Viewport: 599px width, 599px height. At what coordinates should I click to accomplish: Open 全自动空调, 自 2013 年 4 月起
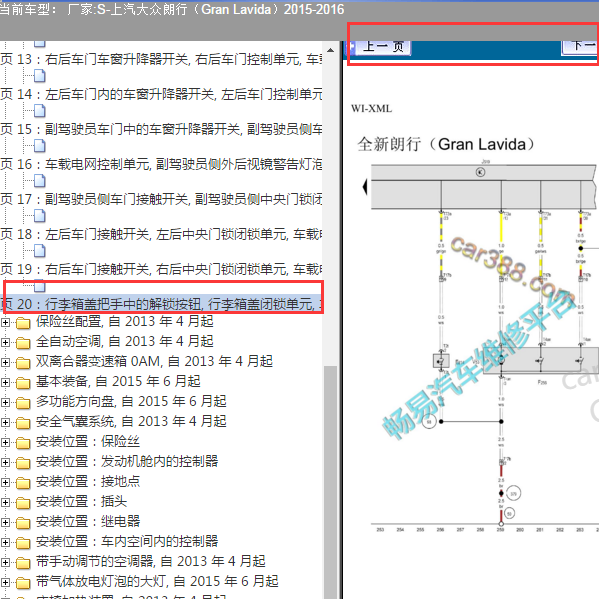[125, 342]
